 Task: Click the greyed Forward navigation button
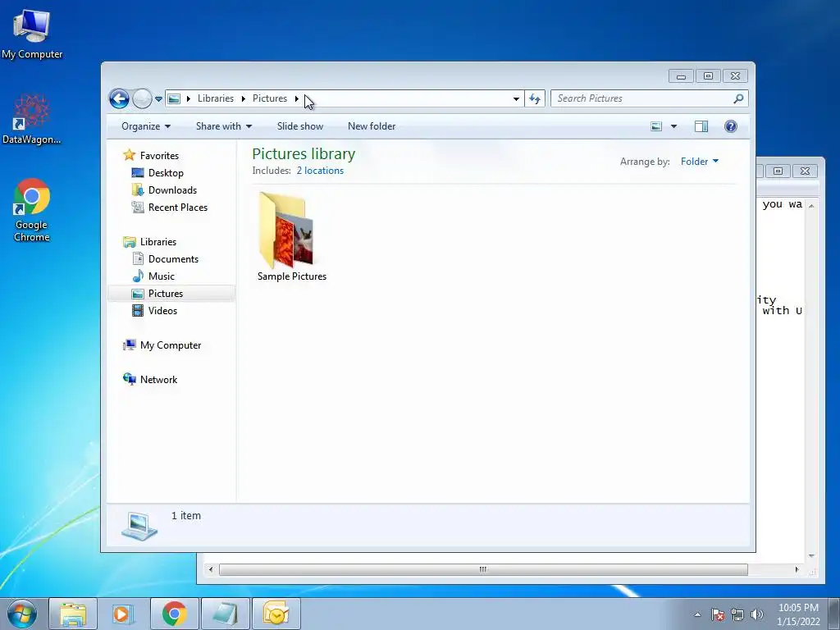click(x=142, y=98)
